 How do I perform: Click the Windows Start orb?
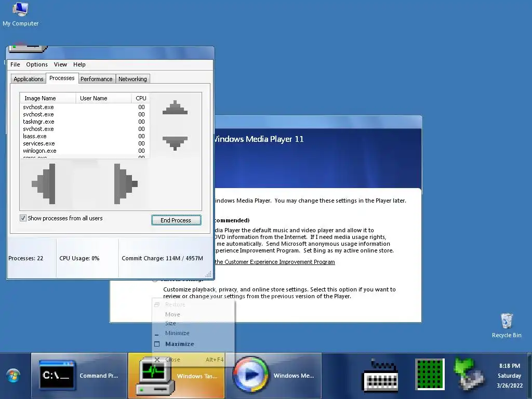13,376
